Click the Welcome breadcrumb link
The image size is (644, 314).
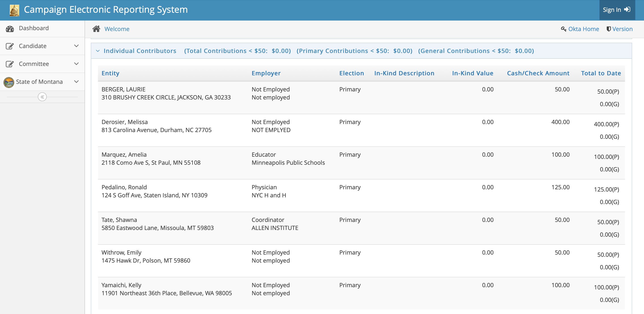coord(117,29)
